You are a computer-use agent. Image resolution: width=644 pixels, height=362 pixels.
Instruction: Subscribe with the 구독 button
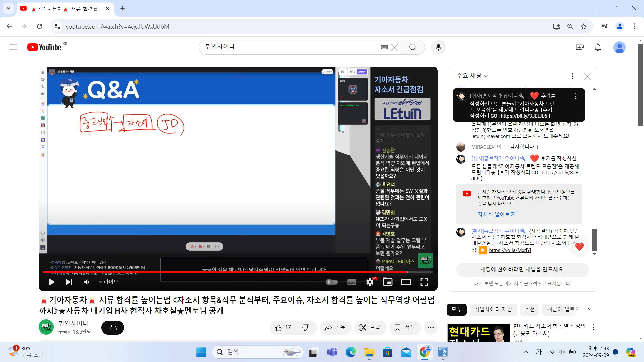[113, 327]
